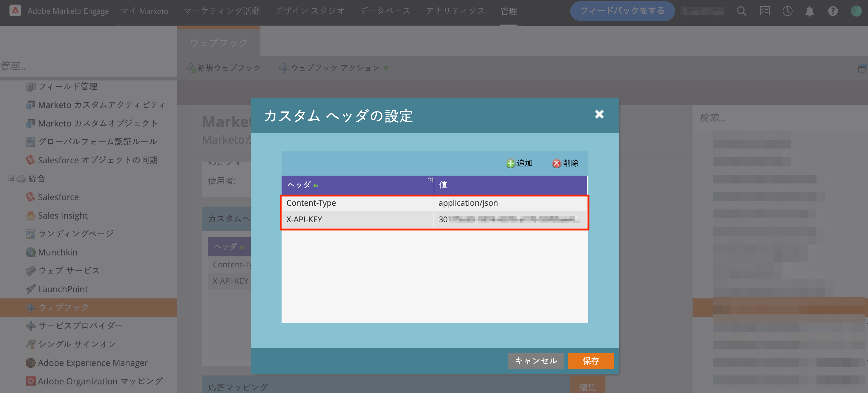Click 保存 to save headers
This screenshot has height=393, width=868.
[590, 361]
